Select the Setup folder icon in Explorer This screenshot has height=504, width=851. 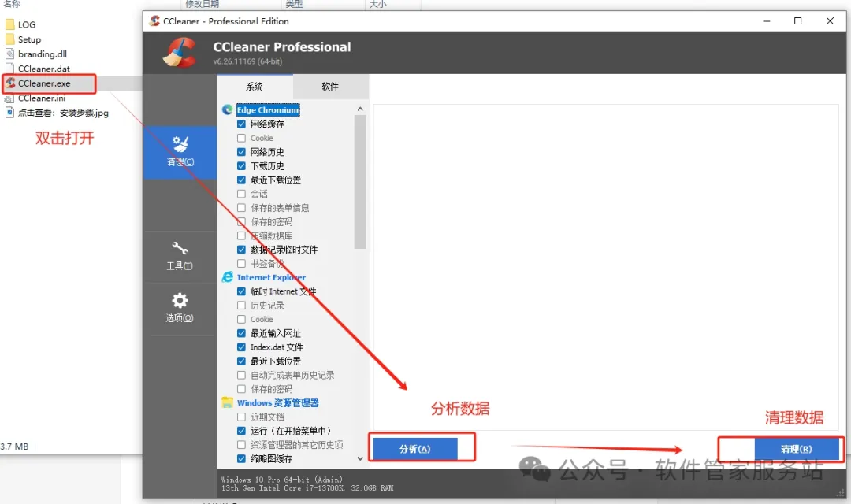[9, 39]
